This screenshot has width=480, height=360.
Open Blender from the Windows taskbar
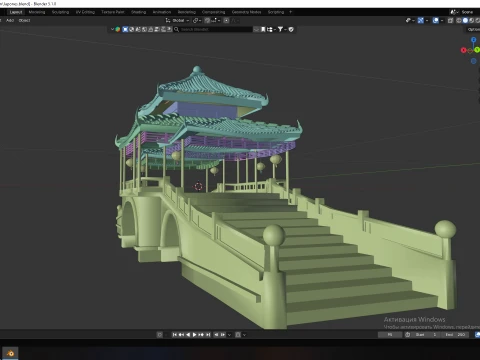10,353
